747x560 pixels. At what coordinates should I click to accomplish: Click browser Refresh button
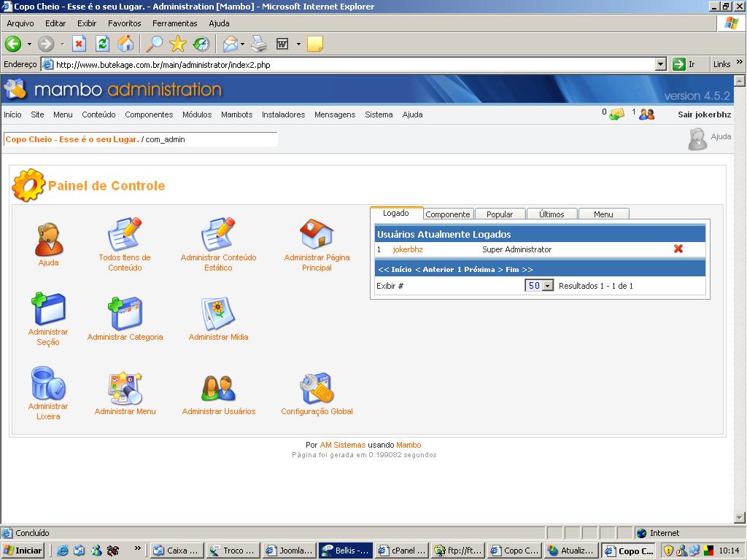tap(102, 44)
